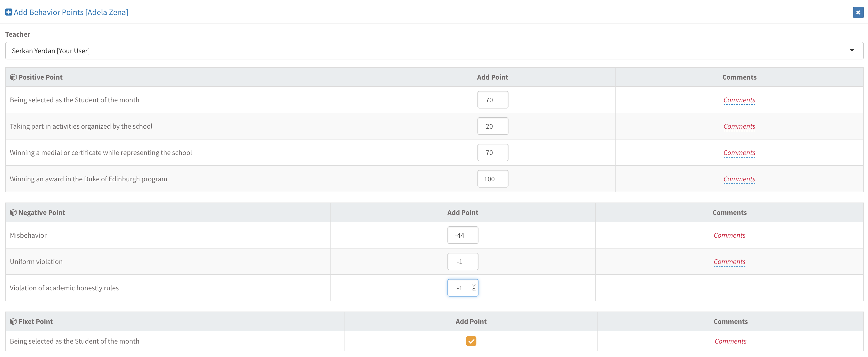The height and width of the screenshot is (357, 868).
Task: Edit the academic honestly rules point field
Action: [463, 288]
